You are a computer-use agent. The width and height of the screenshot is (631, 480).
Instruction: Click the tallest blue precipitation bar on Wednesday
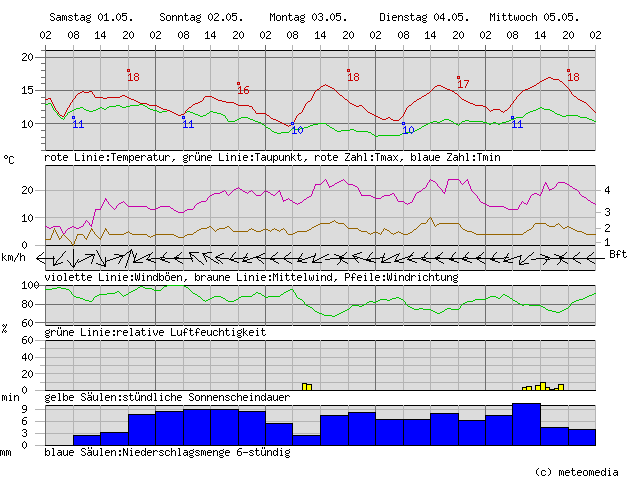tap(526, 424)
